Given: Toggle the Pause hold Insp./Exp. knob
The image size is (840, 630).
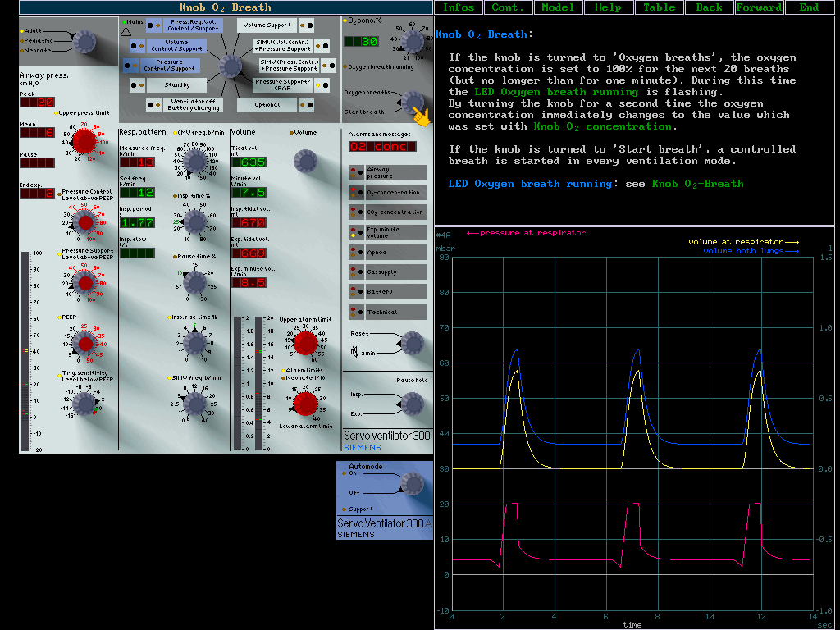Looking at the screenshot, I should tap(412, 404).
